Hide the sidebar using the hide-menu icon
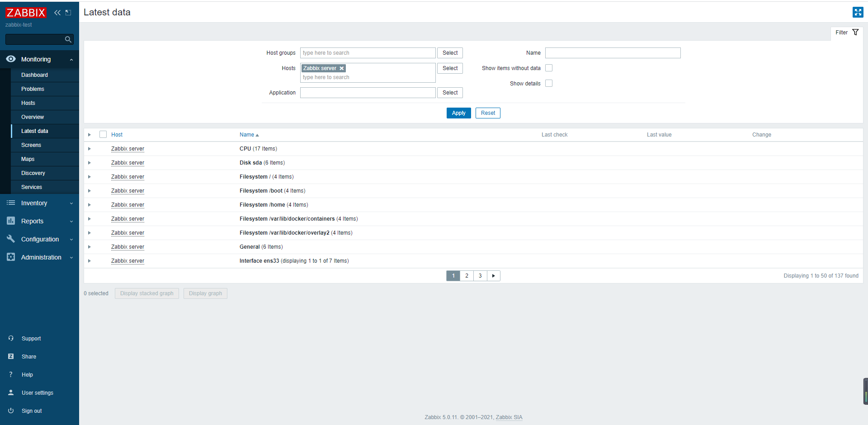 pos(68,13)
